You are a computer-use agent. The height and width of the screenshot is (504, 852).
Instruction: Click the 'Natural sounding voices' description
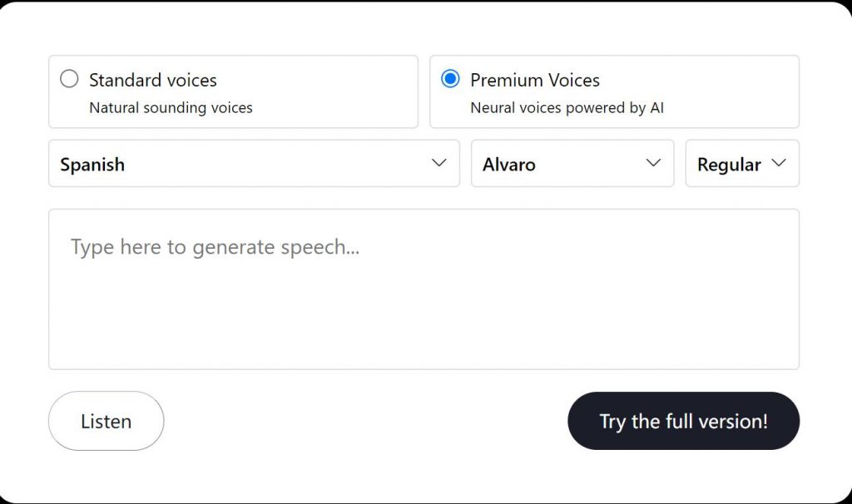click(x=170, y=107)
